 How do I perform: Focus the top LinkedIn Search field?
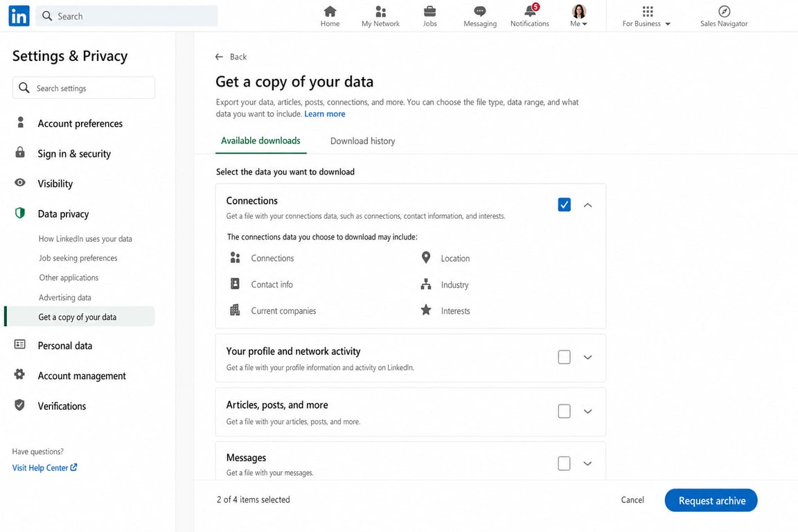[127, 16]
